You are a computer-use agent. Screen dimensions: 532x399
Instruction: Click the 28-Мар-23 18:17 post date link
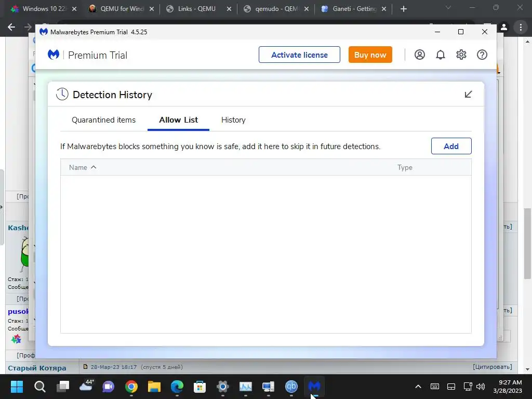114,367
